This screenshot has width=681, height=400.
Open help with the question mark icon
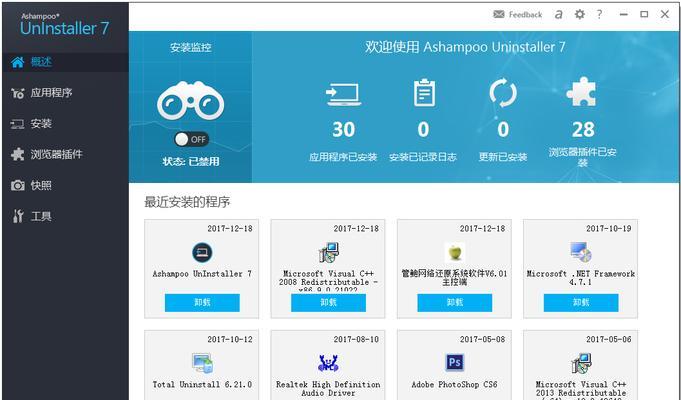599,14
